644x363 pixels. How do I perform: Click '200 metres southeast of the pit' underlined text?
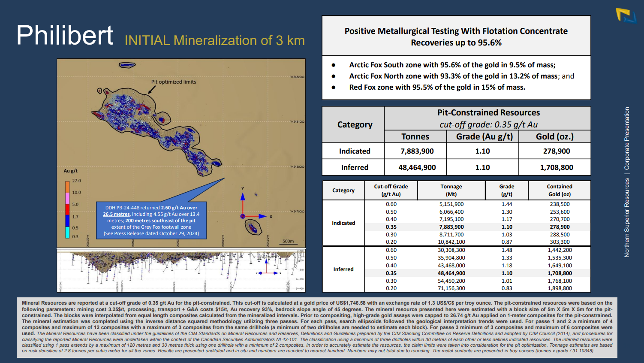(160, 221)
